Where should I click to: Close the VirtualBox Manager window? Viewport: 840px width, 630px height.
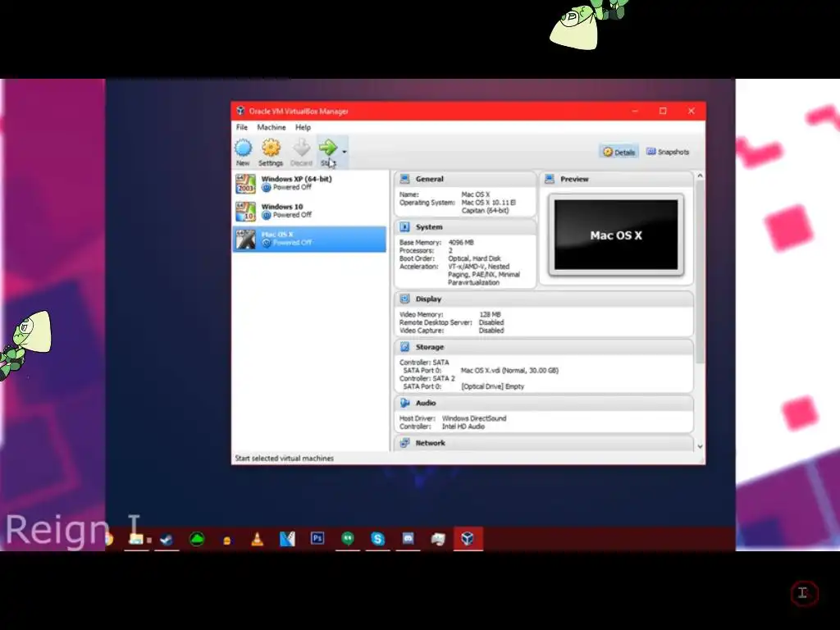point(691,111)
